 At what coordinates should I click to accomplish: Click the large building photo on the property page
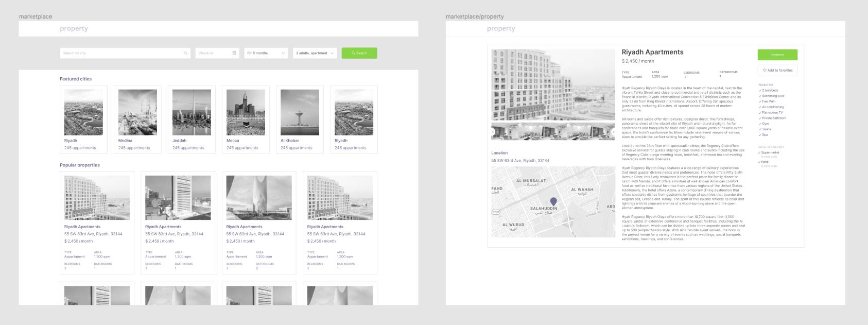[x=553, y=84]
